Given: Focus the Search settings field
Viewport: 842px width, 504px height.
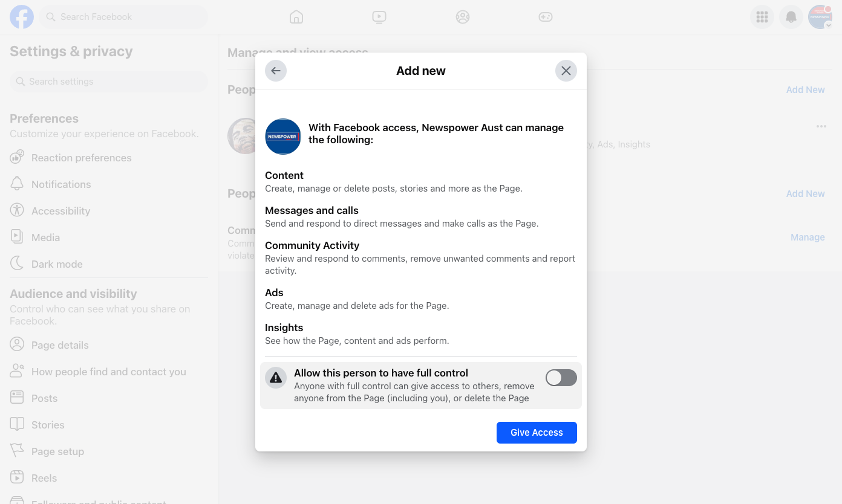Looking at the screenshot, I should pyautogui.click(x=109, y=82).
